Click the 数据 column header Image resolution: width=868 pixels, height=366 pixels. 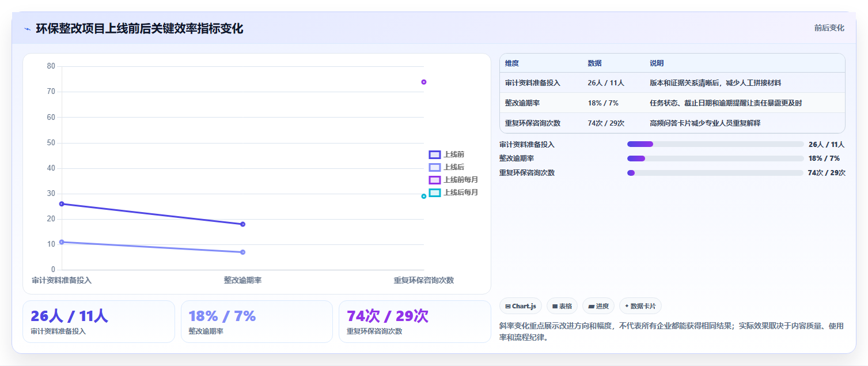pyautogui.click(x=594, y=63)
